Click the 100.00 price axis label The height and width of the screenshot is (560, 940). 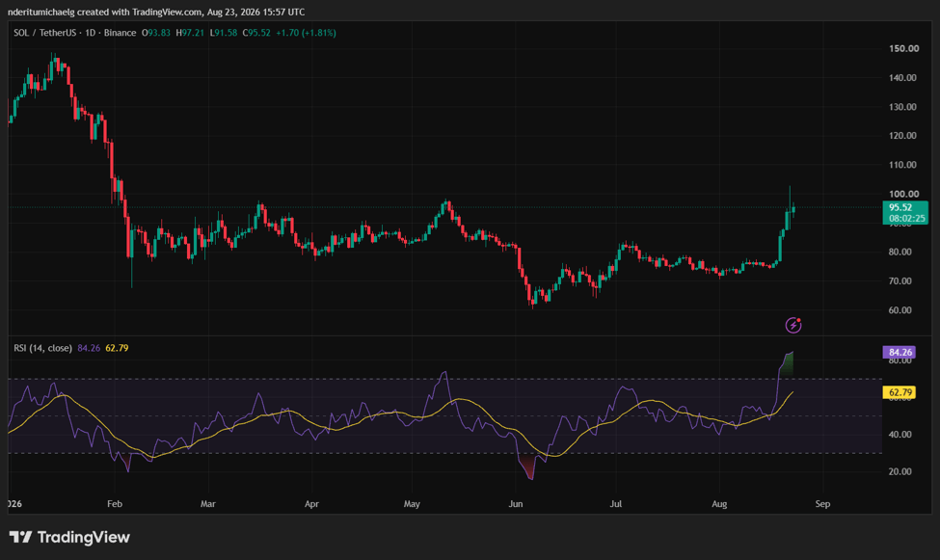click(x=903, y=194)
